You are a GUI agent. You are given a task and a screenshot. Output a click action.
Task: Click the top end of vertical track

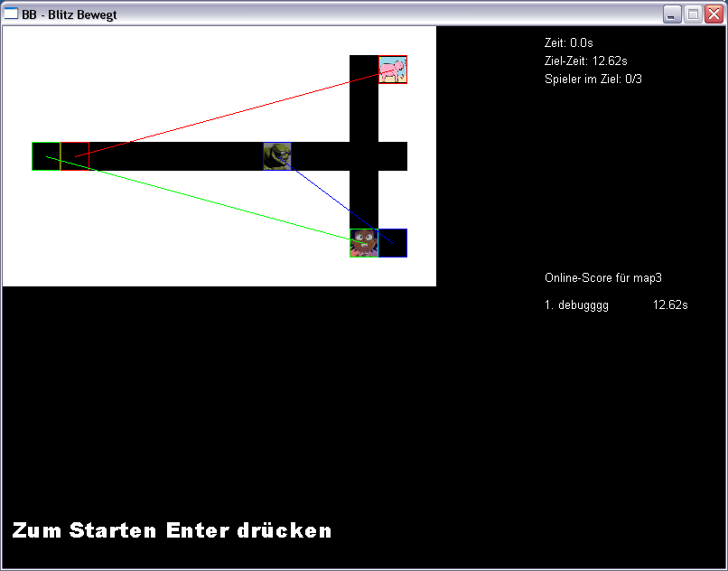point(364,63)
